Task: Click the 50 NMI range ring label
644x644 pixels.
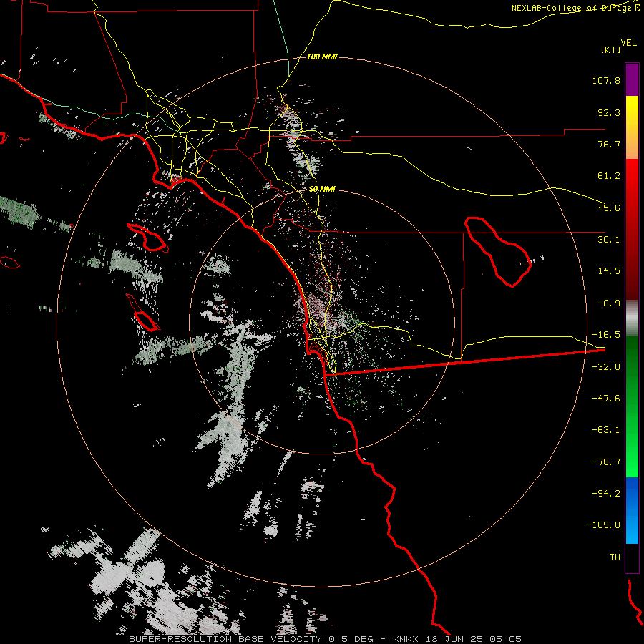Action: point(322,190)
